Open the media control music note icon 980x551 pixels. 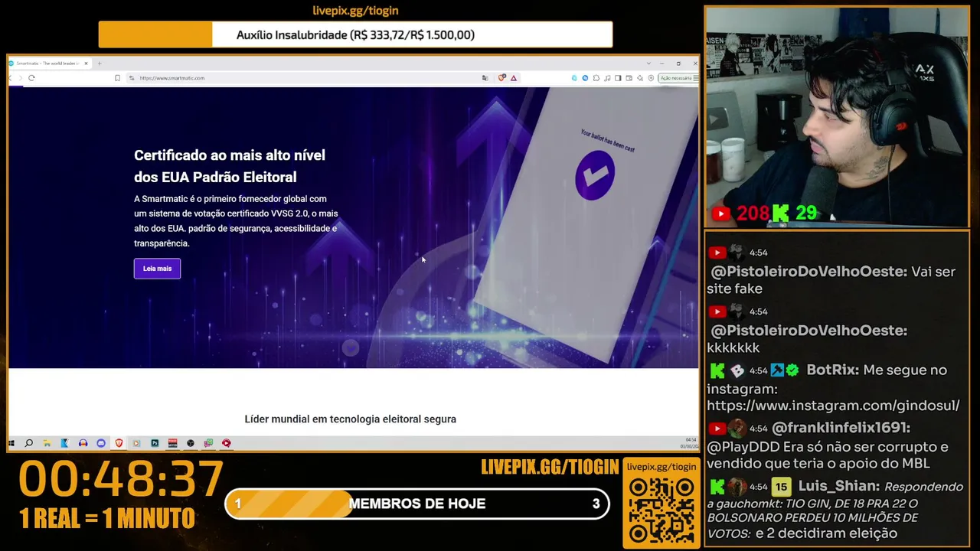[x=607, y=78]
